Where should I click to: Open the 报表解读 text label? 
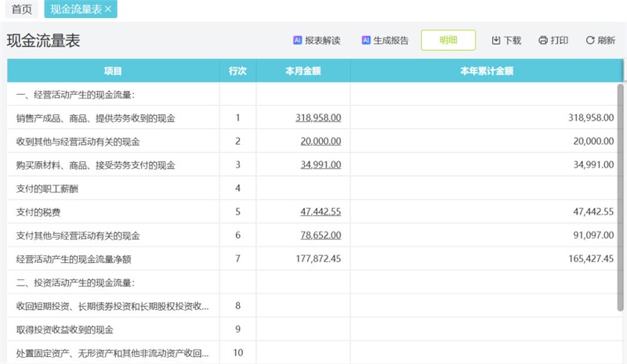click(323, 41)
